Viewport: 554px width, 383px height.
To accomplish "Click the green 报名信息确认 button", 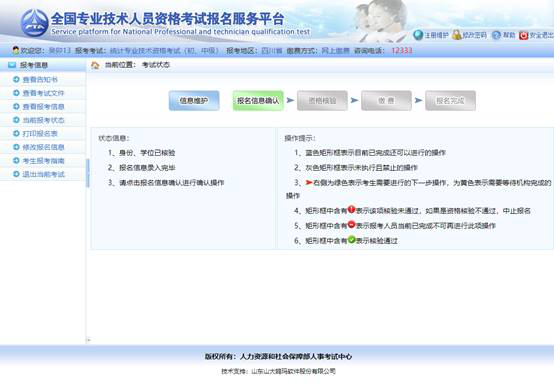I will click(258, 101).
